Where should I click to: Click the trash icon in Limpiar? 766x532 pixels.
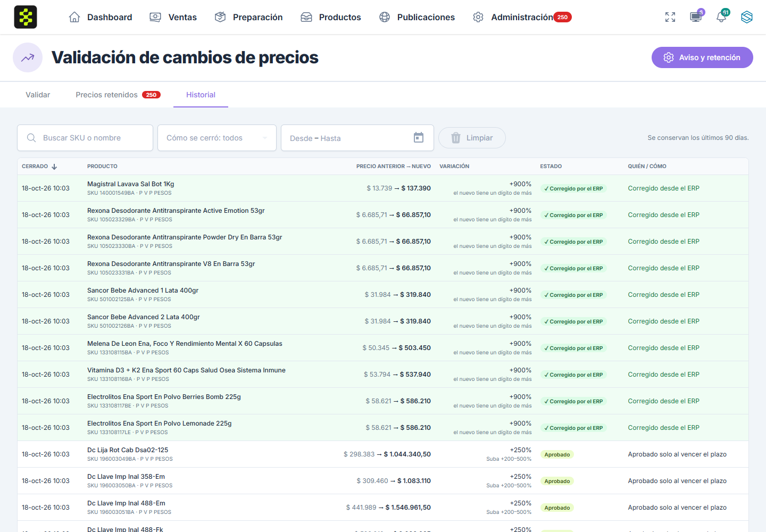pos(456,138)
